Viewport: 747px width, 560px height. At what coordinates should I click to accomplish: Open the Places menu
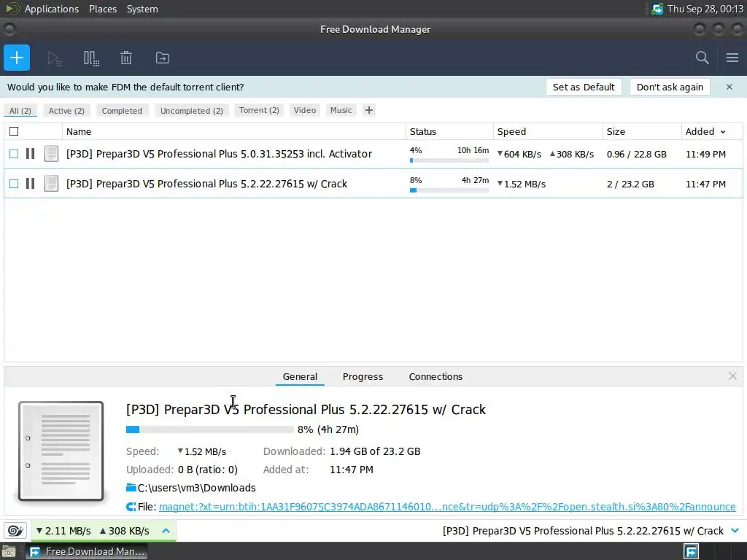pyautogui.click(x=102, y=9)
